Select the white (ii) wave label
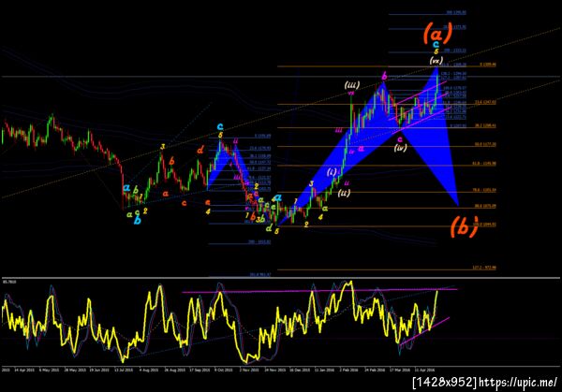The height and width of the screenshot is (392, 562). (344, 193)
